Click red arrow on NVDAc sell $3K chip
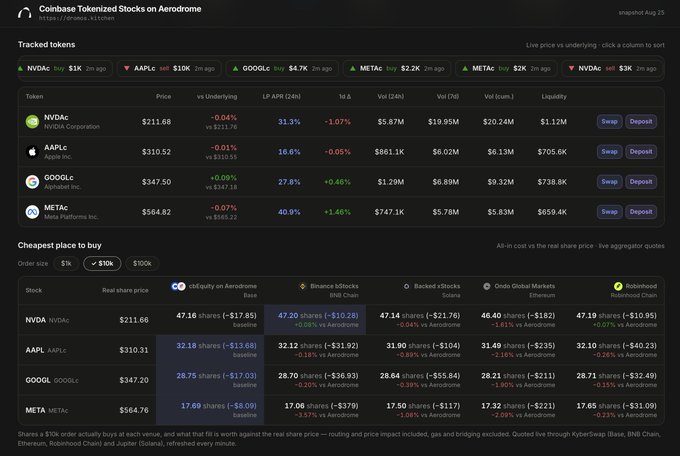The image size is (680, 456). pos(571,69)
